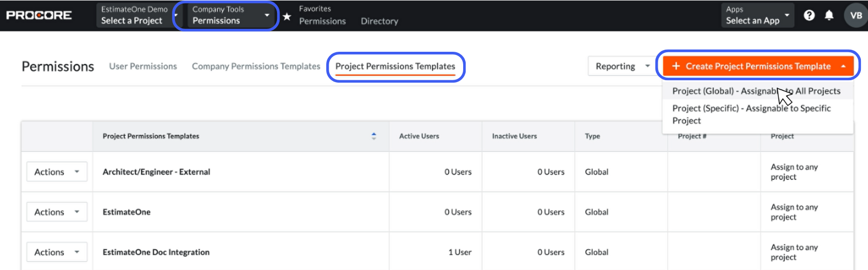Open Actions dropdown for Architect/Engineer - External
This screenshot has width=868, height=270.
(57, 172)
